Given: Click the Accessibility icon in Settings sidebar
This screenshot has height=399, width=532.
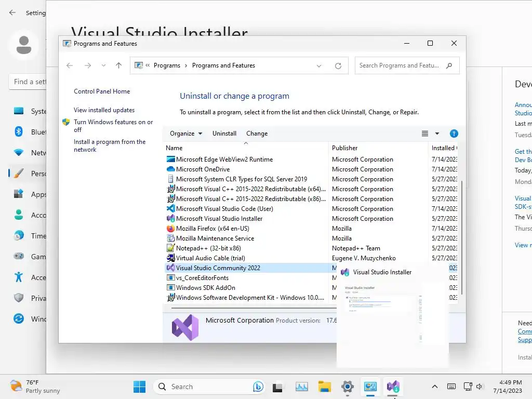Looking at the screenshot, I should pos(19,277).
